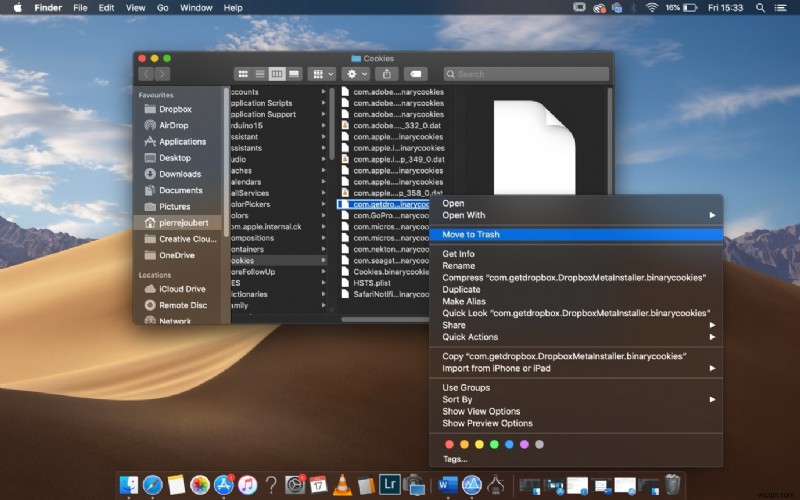Open the Go menu in menu bar

pos(163,8)
